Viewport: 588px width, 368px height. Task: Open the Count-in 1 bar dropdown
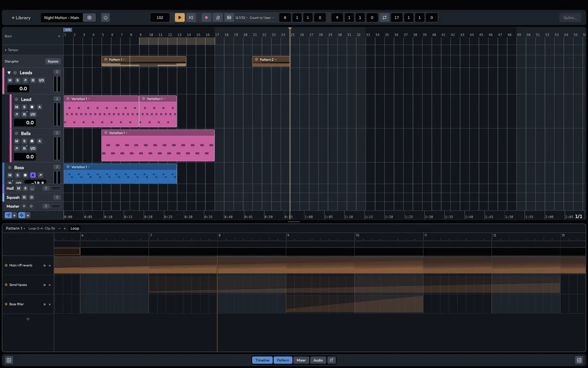(262, 18)
